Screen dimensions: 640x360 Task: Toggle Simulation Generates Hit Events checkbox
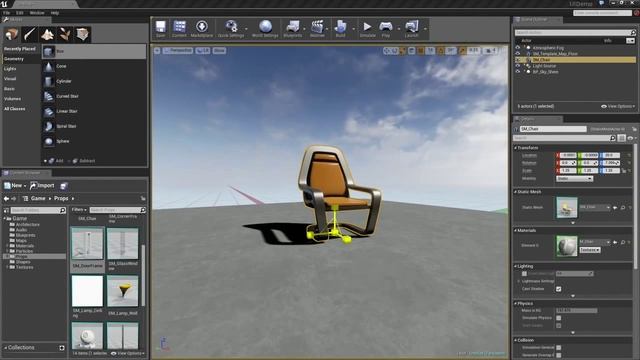pos(558,348)
